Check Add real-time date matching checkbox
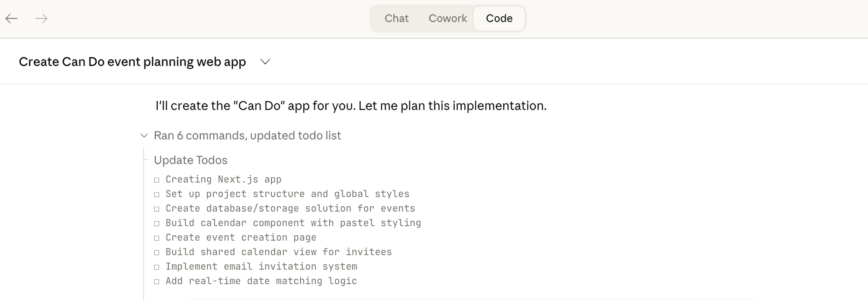 pos(157,282)
